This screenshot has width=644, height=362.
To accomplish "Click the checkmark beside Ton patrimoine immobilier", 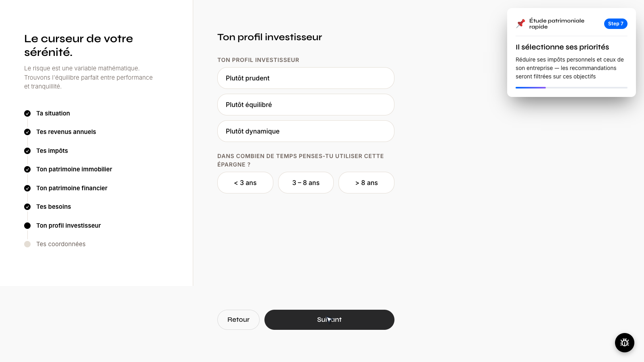I will click(x=27, y=169).
